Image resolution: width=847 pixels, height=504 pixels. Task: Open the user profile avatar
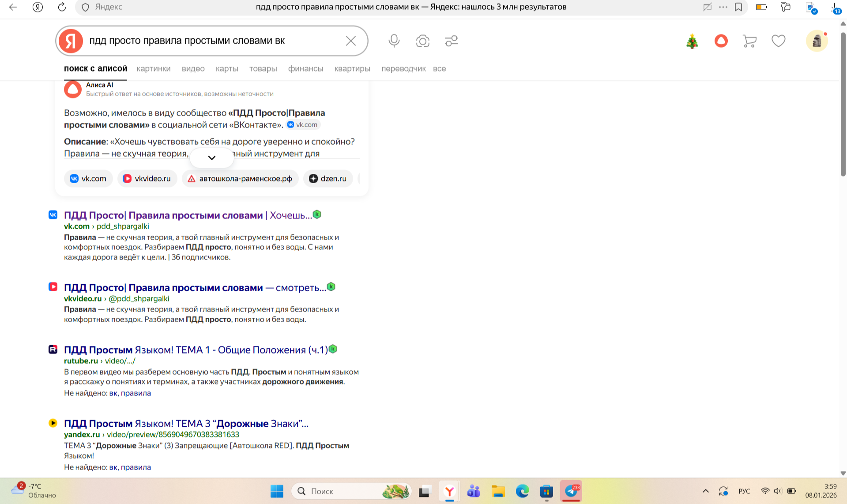click(817, 41)
